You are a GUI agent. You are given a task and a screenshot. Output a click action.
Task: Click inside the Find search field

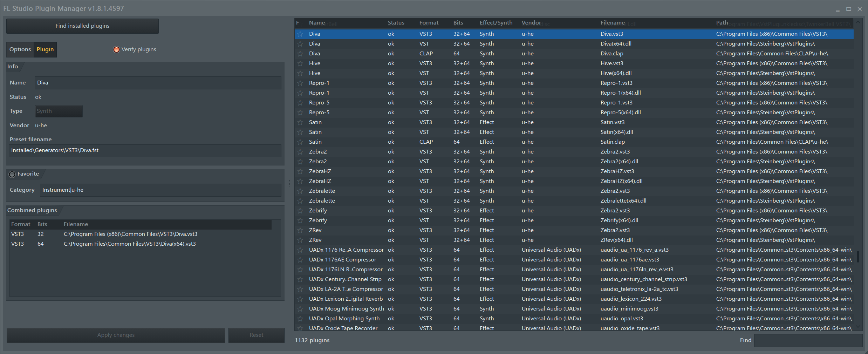[807, 340]
